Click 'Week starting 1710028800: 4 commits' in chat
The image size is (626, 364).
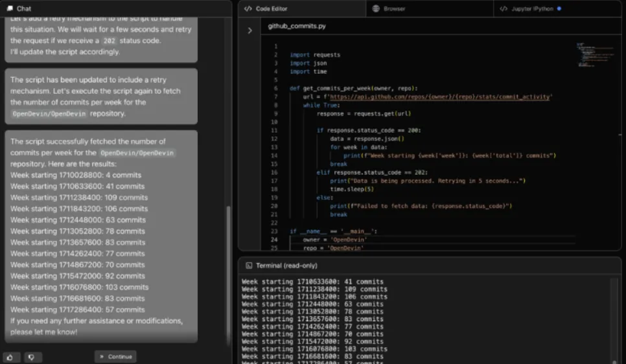[x=76, y=175]
